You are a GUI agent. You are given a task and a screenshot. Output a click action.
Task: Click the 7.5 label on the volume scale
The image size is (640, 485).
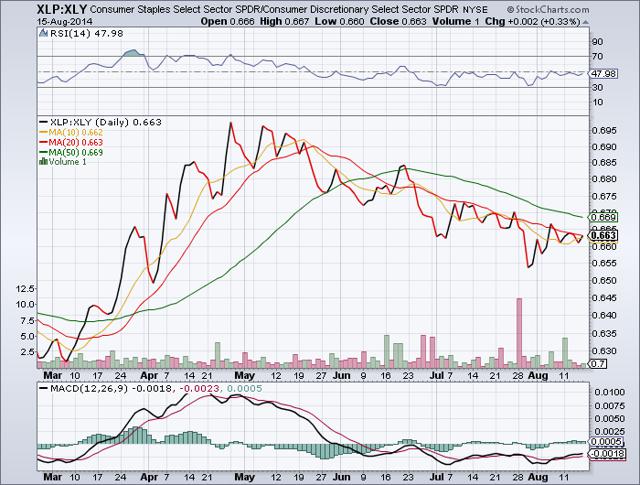[27, 321]
